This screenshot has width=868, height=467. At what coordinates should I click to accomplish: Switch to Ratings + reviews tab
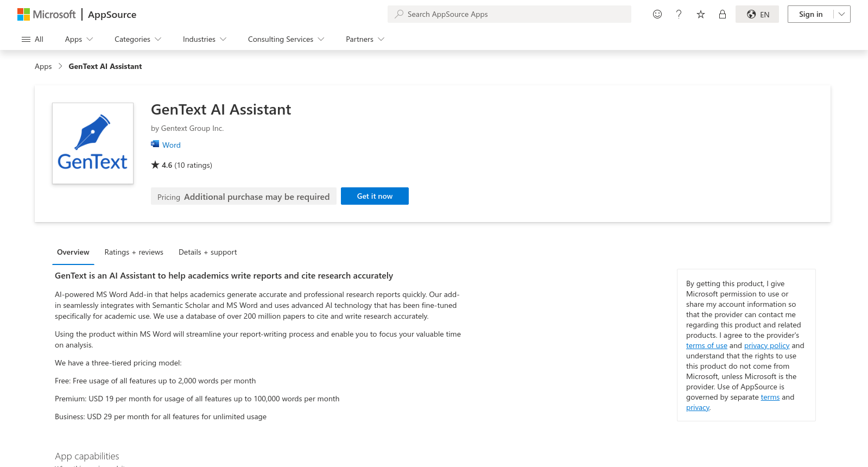tap(134, 252)
